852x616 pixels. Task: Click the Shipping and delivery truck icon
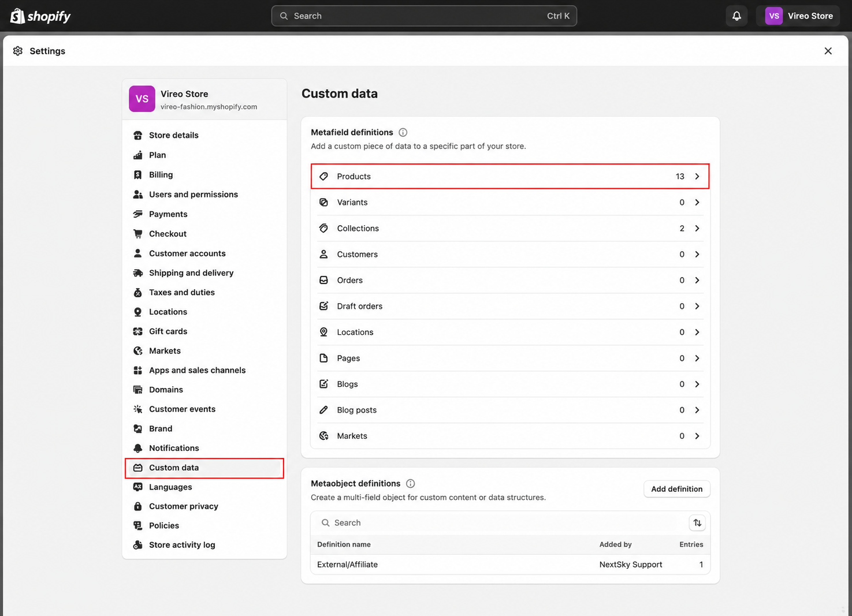click(x=137, y=272)
